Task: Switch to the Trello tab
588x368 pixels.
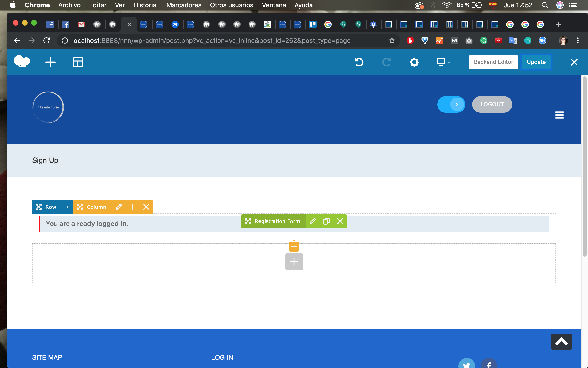Action: 312,24
